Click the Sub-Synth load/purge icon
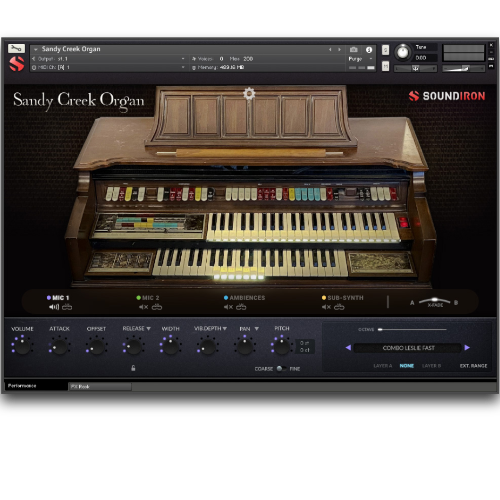This screenshot has height=500, width=500. [339, 307]
